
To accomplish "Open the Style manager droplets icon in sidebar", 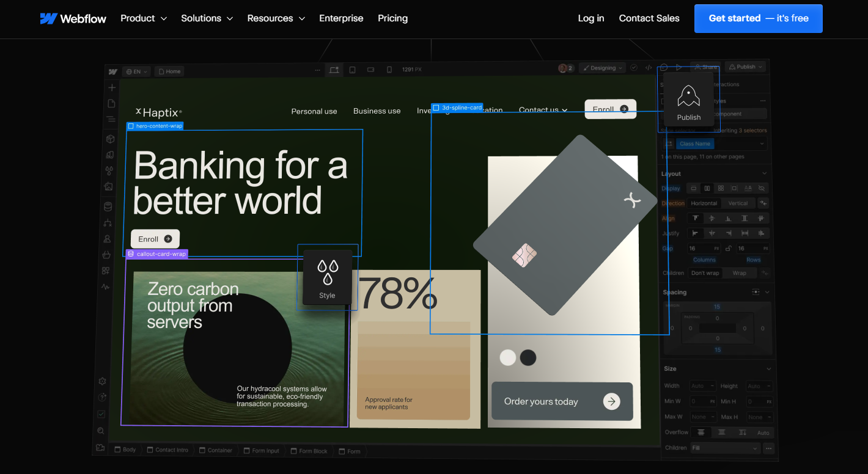I will pyautogui.click(x=109, y=171).
